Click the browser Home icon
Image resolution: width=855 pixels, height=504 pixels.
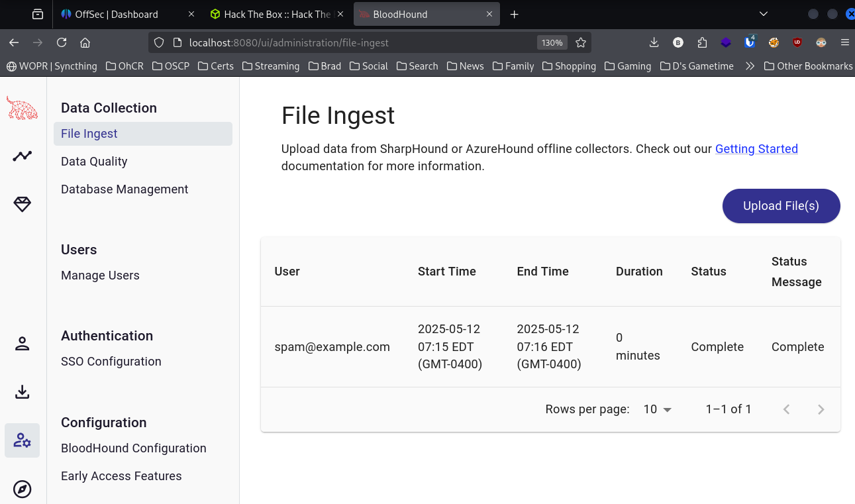[x=85, y=42]
